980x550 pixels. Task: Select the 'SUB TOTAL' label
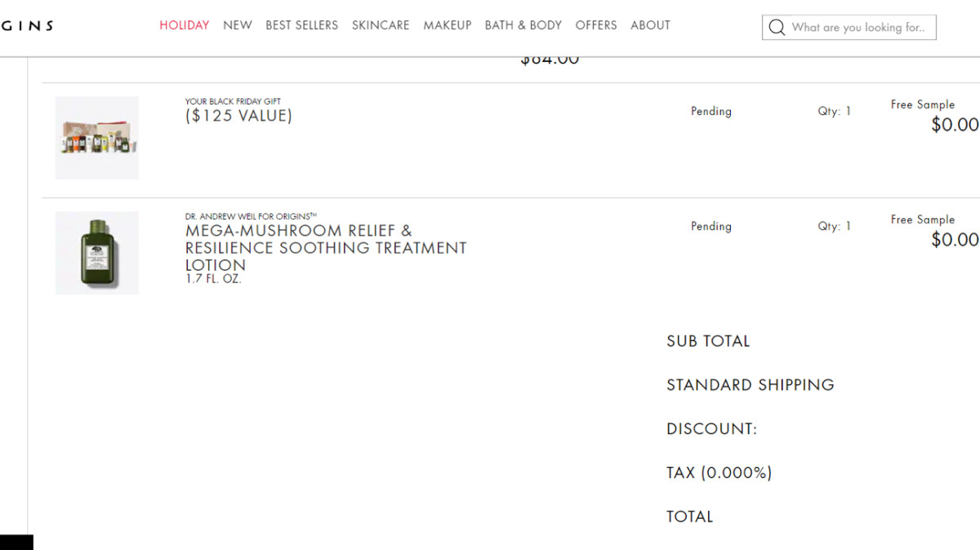click(x=708, y=341)
